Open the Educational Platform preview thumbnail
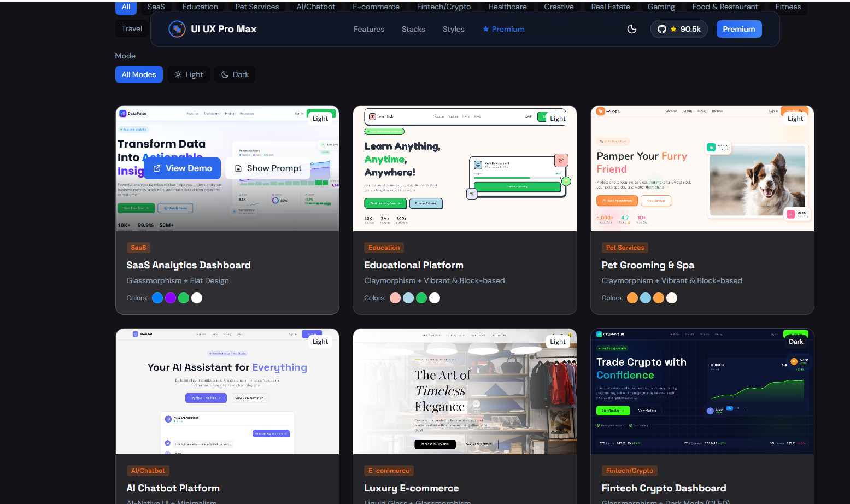Image resolution: width=850 pixels, height=504 pixels. tap(465, 168)
